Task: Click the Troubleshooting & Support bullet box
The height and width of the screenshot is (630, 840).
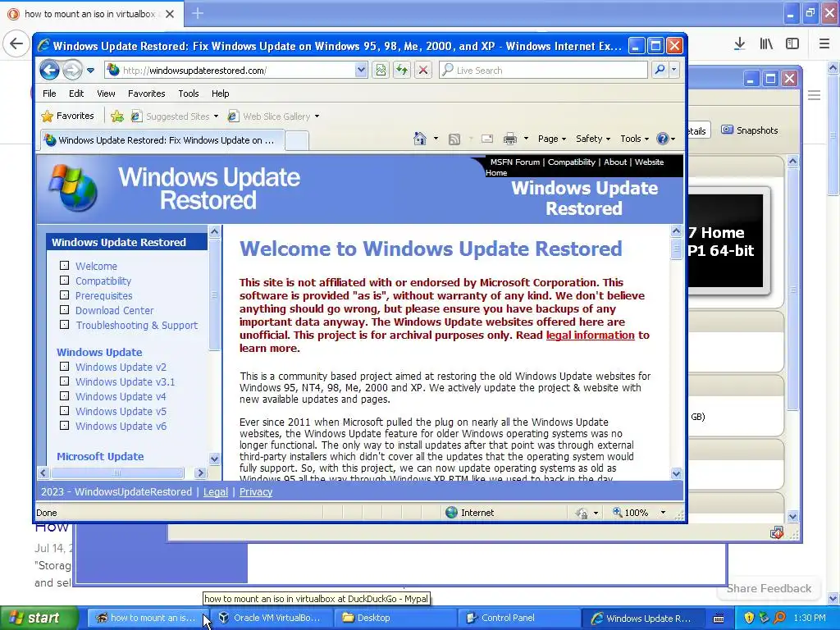Action: (x=64, y=325)
